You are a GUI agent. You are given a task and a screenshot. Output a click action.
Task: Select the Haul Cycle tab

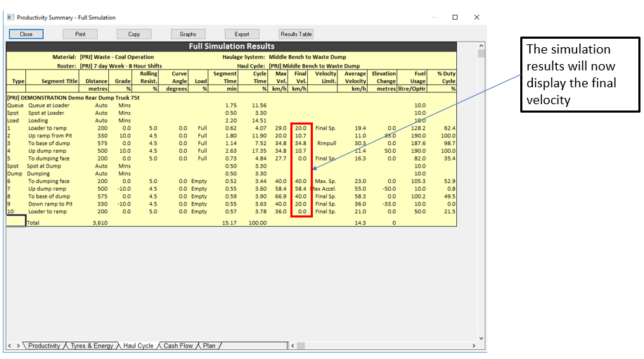pos(138,346)
